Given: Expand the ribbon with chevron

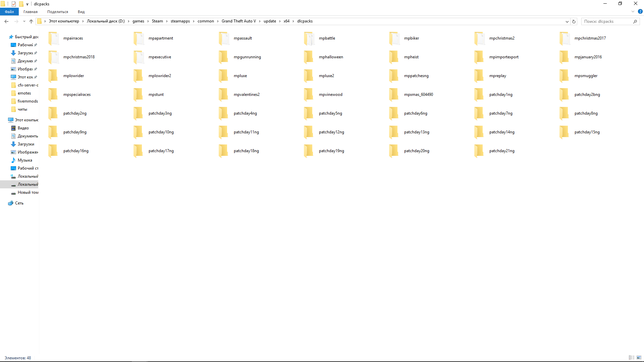Looking at the screenshot, I should point(633,12).
